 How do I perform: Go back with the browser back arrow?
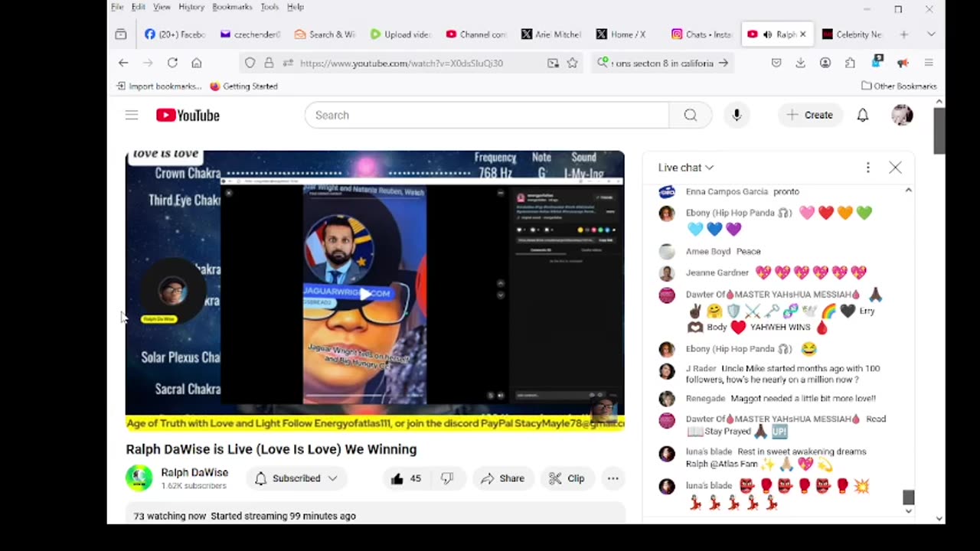coord(123,63)
